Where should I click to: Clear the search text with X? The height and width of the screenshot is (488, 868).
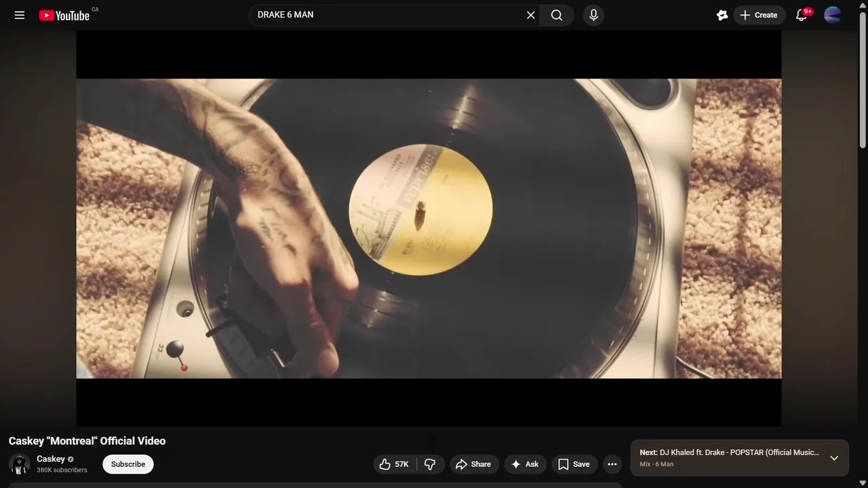pyautogui.click(x=531, y=15)
